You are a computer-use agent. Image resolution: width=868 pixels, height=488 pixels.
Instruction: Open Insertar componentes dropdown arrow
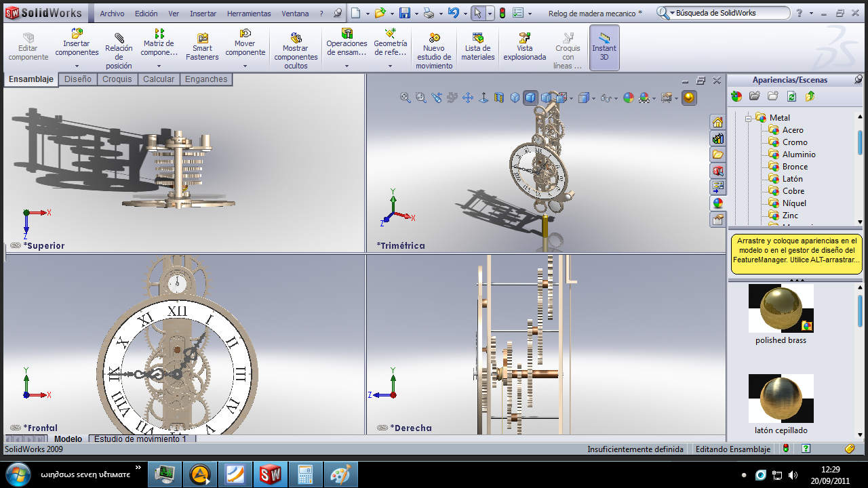pos(77,66)
